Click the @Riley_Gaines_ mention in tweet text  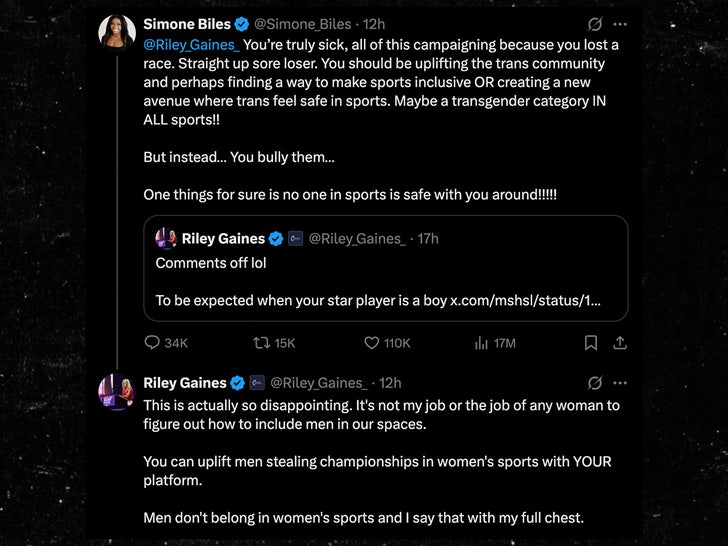point(191,44)
